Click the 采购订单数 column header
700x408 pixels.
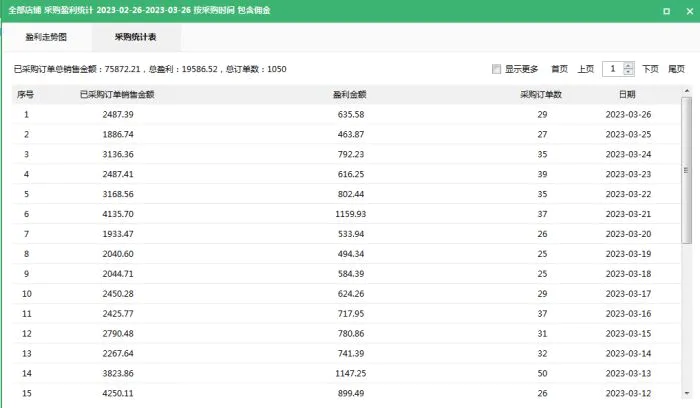click(541, 94)
